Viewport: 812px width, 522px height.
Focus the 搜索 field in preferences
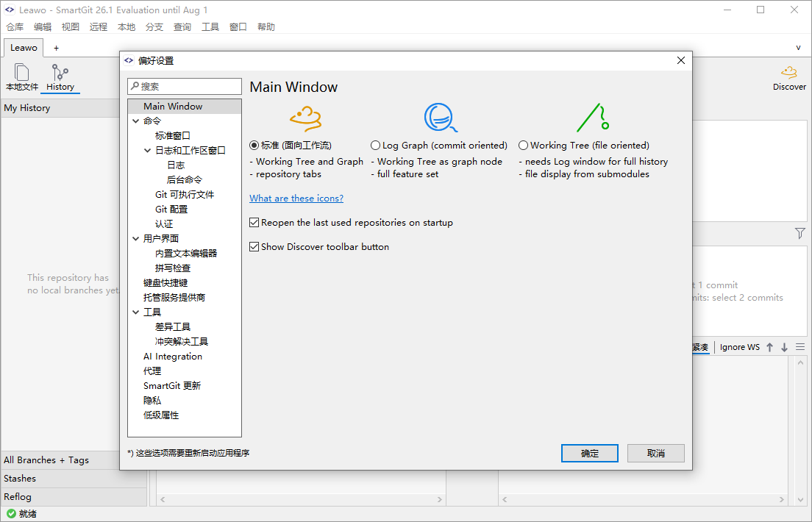185,86
